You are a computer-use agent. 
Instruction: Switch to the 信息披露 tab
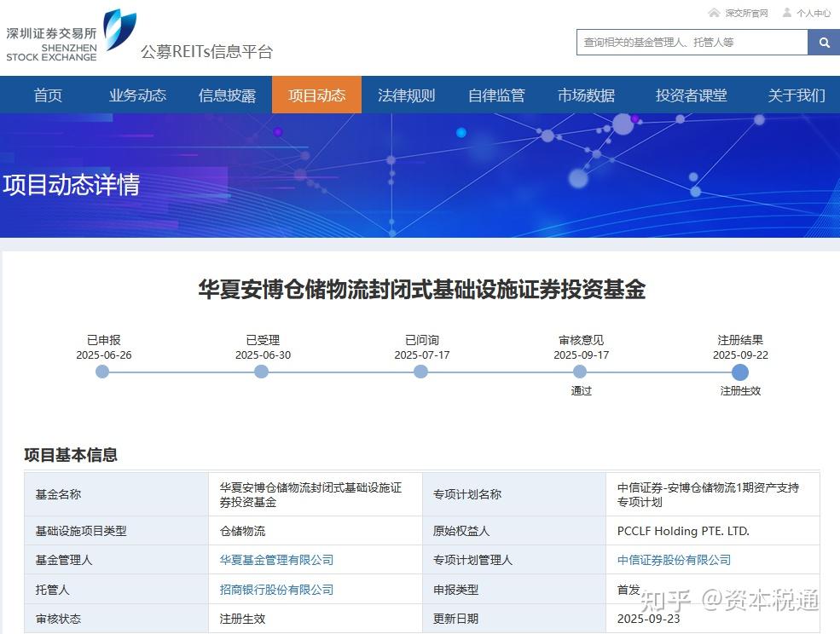[227, 95]
